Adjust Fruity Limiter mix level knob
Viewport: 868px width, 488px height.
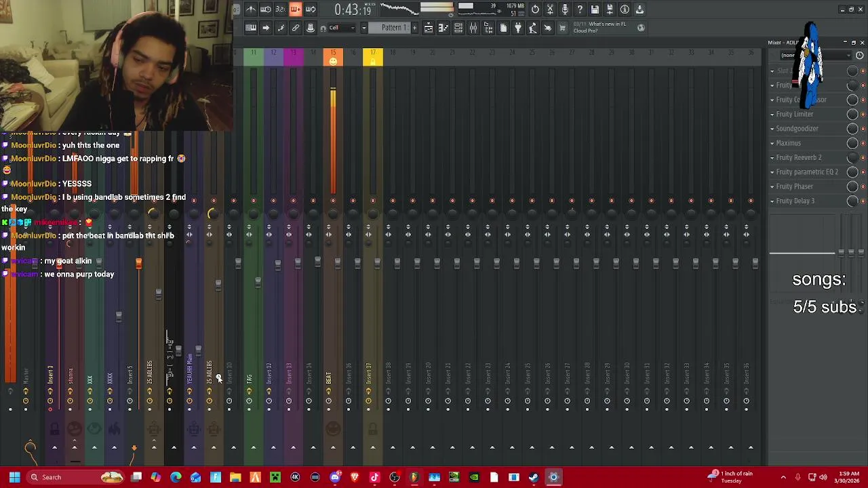click(x=852, y=114)
